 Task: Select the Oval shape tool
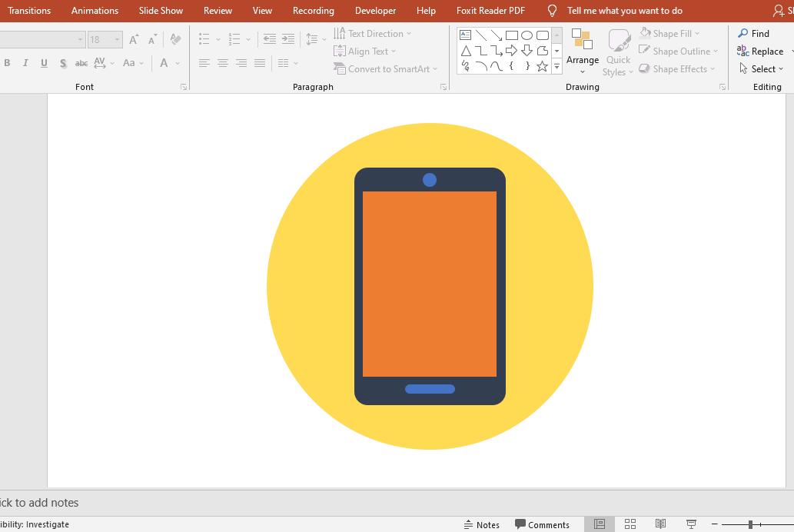[x=527, y=34]
